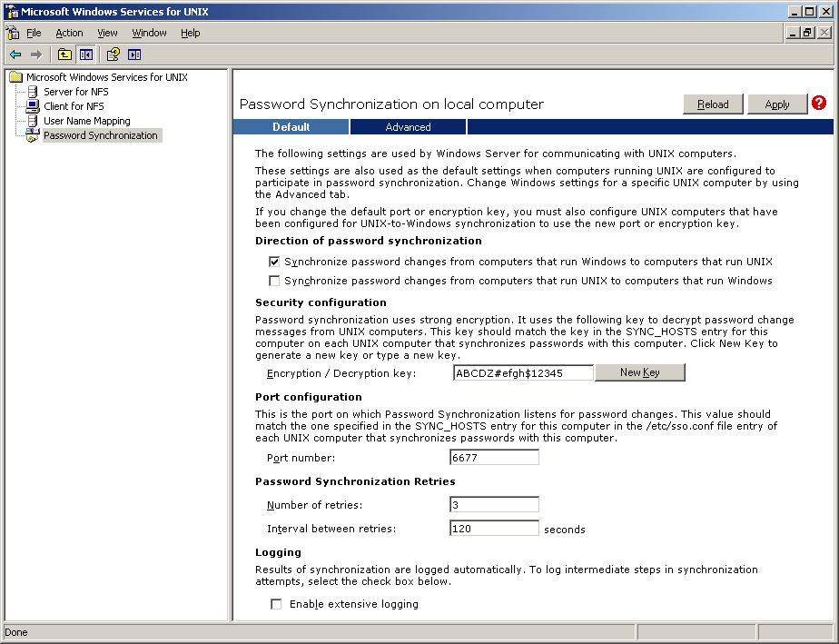Click the 'Done' status bar text

point(16,632)
